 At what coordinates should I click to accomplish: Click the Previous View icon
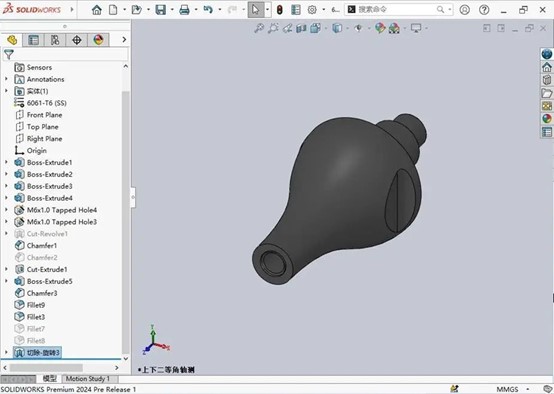[287, 28]
